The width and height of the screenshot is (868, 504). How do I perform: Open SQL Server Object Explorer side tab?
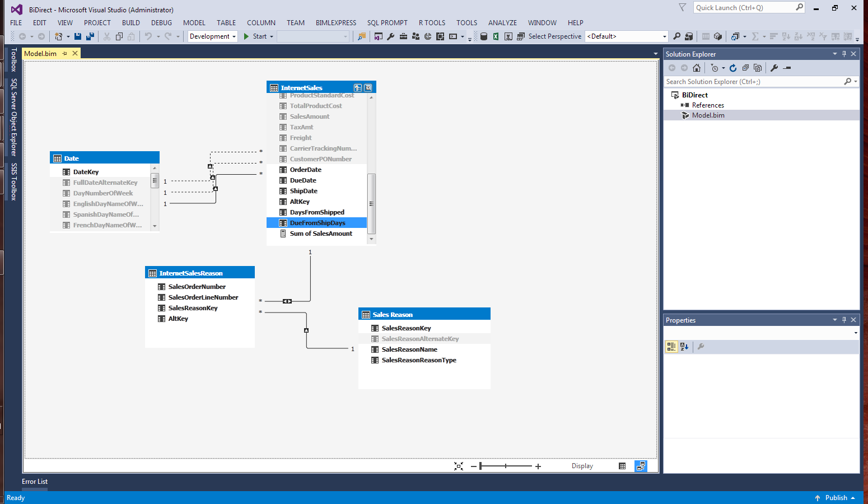[14, 117]
